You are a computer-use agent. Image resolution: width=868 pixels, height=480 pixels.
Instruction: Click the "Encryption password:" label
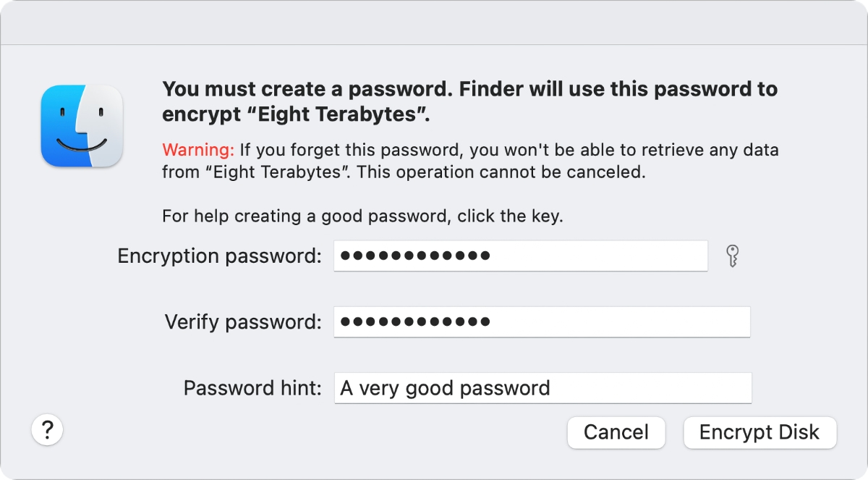point(219,256)
